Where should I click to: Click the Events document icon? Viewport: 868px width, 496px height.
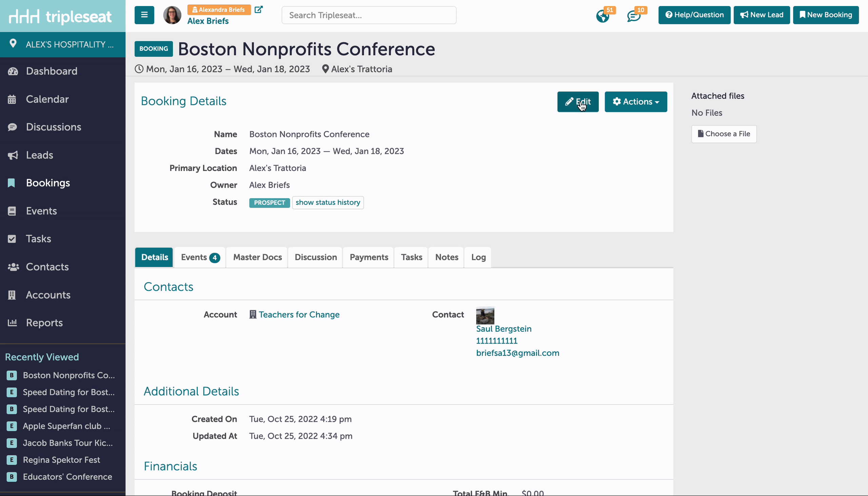[12, 211]
